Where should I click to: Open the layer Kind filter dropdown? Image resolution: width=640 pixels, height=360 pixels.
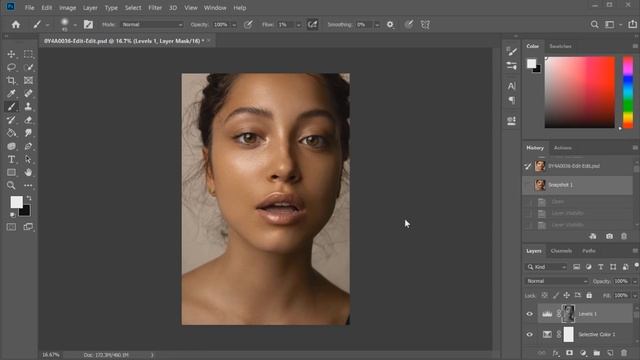click(x=547, y=267)
